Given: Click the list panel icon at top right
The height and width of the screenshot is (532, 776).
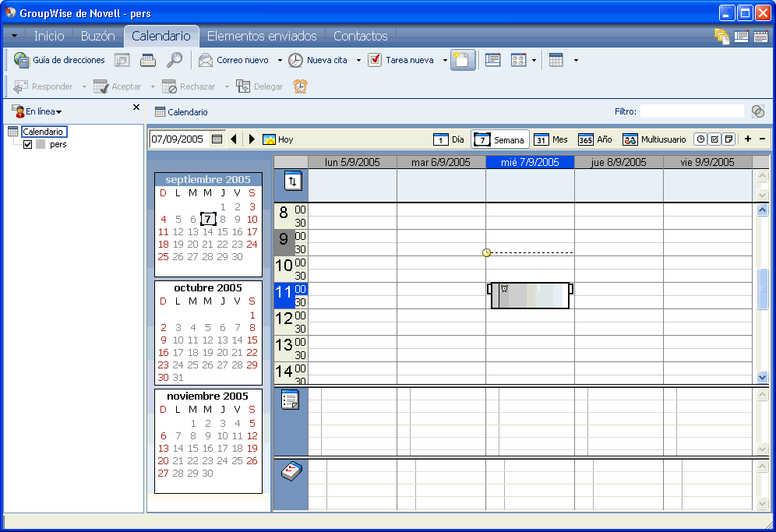Looking at the screenshot, I should pos(742,36).
